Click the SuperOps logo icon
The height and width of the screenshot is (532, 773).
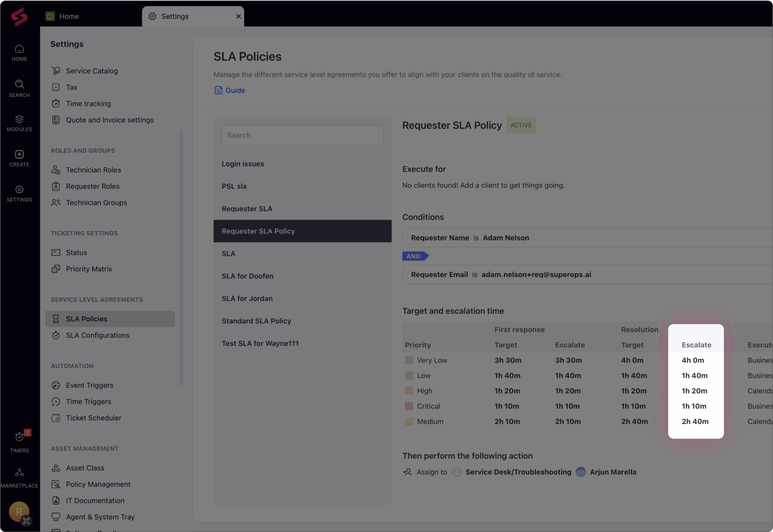click(x=19, y=17)
